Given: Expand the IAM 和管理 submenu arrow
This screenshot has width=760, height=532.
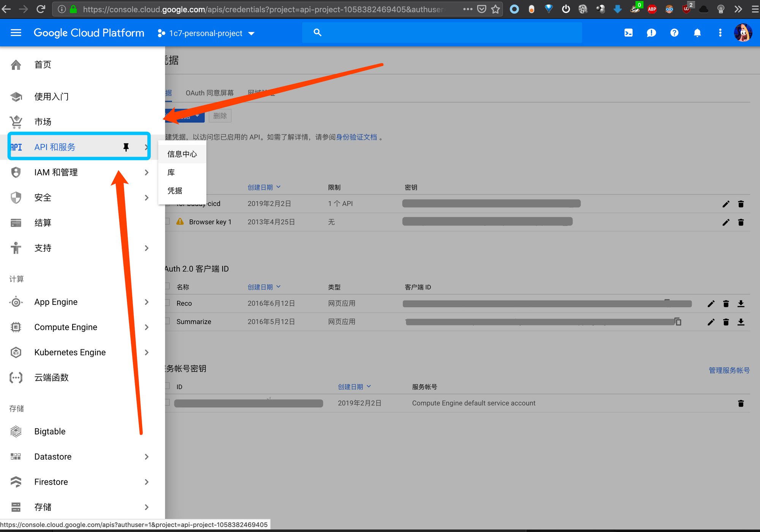Looking at the screenshot, I should (147, 172).
